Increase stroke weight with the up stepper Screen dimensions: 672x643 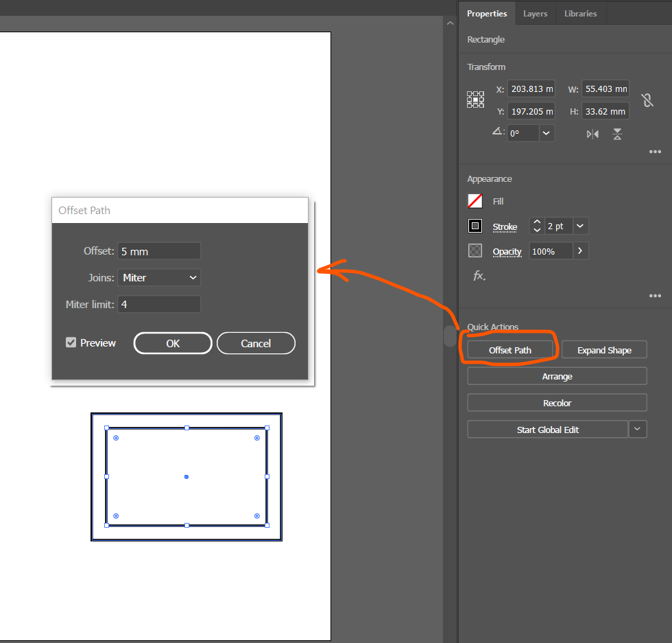[536, 222]
